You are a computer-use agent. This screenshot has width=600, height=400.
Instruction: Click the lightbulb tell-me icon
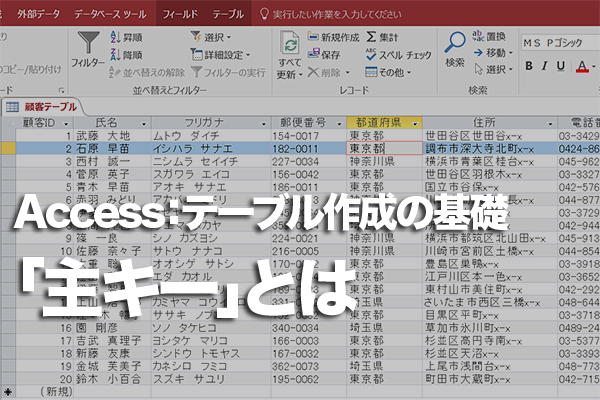pyautogui.click(x=264, y=14)
